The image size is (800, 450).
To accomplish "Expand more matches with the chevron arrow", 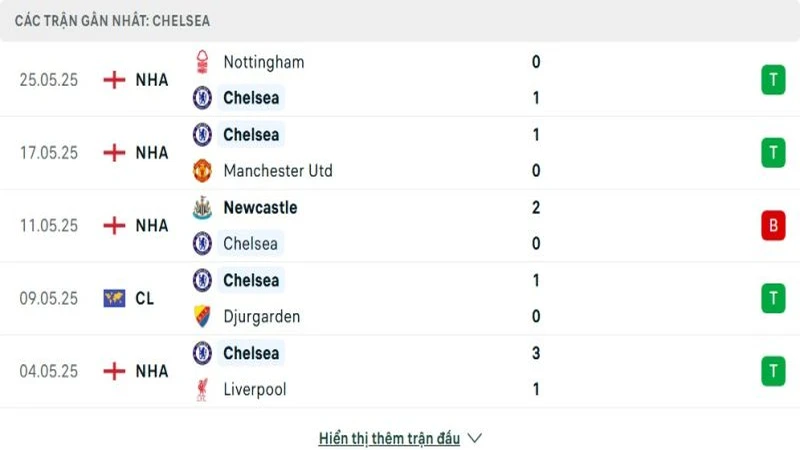I will coord(475,438).
